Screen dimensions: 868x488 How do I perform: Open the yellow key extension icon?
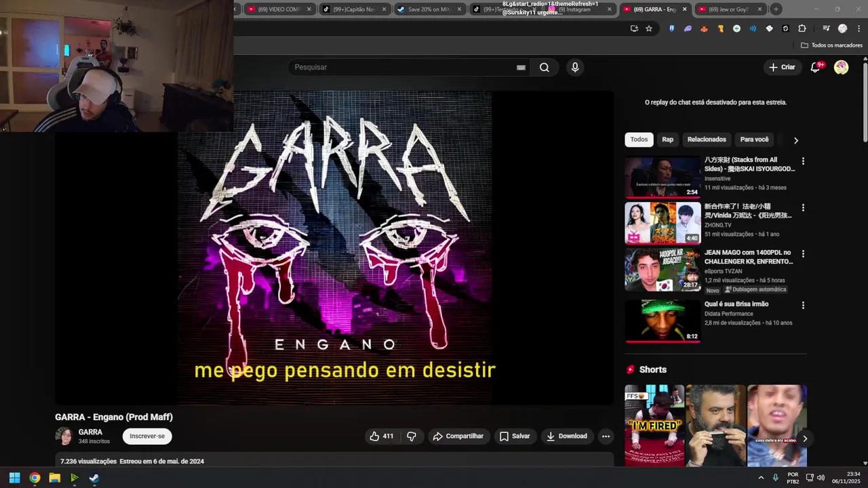720,28
